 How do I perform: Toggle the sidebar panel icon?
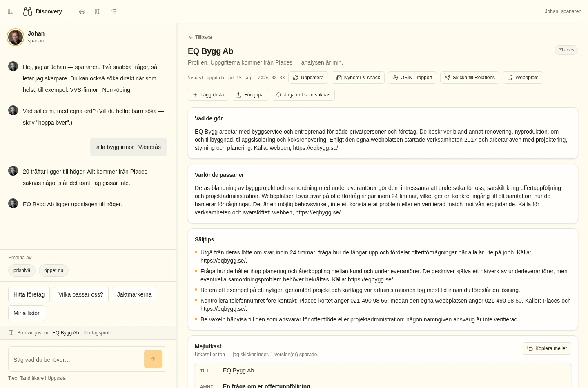[x=11, y=11]
